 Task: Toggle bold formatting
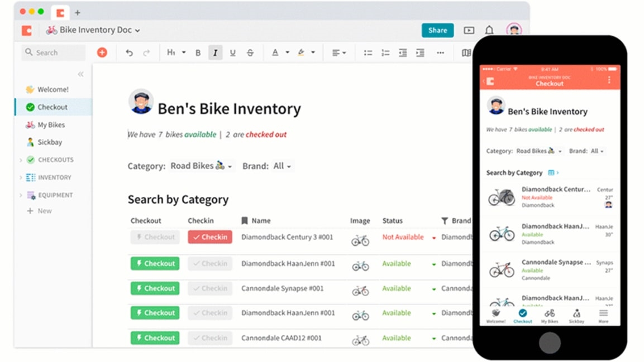198,53
